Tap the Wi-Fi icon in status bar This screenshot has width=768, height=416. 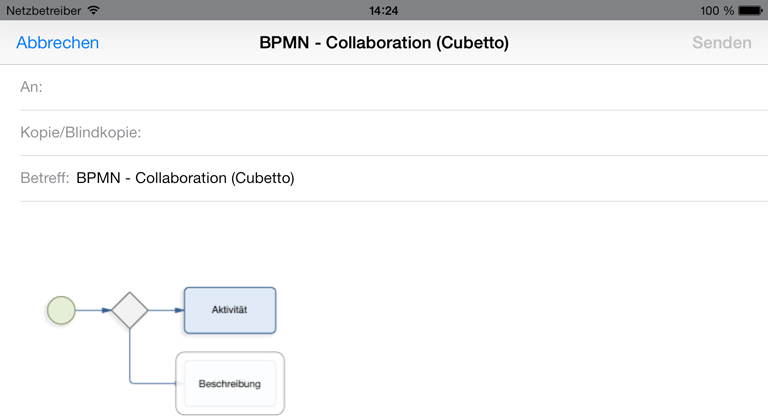coord(94,10)
